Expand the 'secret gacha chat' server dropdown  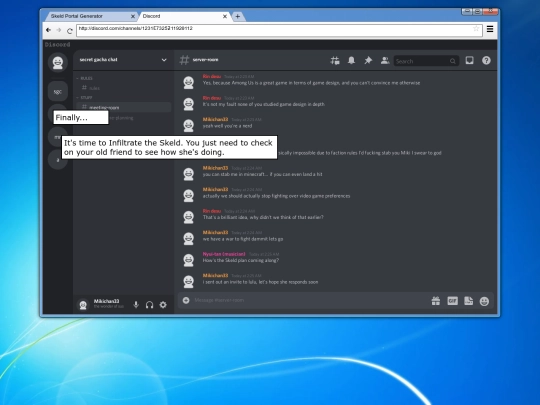(164, 60)
